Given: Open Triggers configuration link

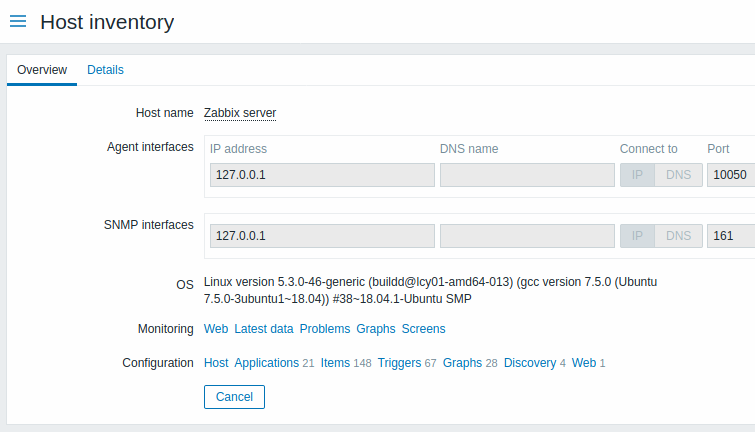Looking at the screenshot, I should (x=399, y=363).
